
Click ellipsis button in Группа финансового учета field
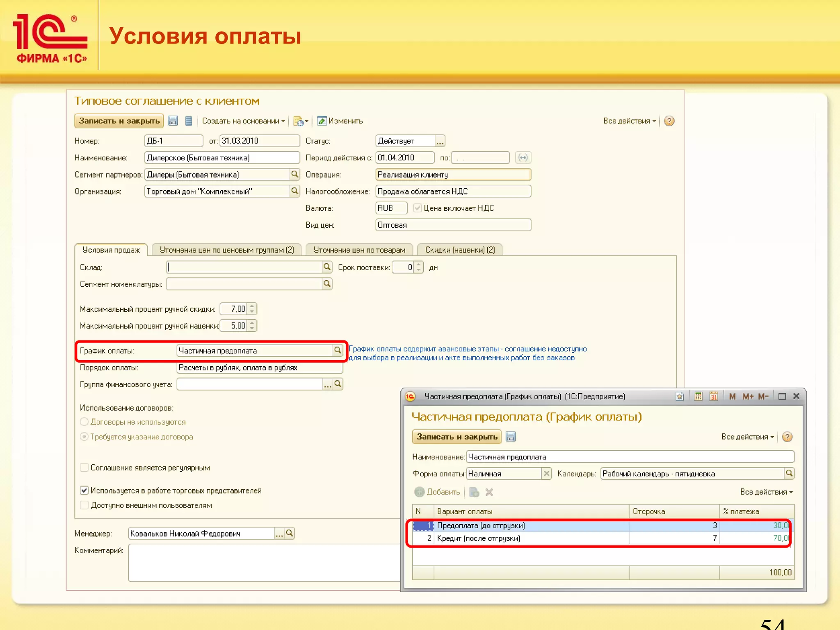pyautogui.click(x=328, y=384)
